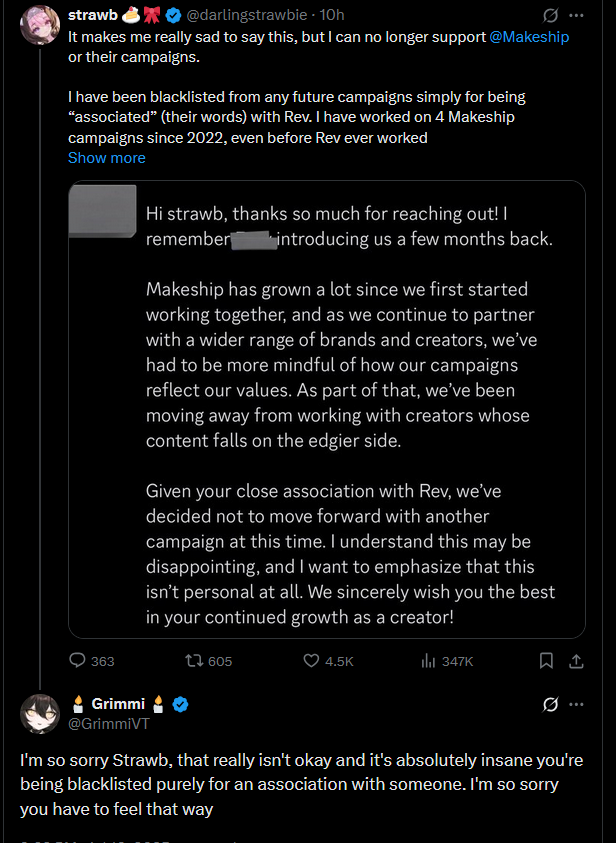The height and width of the screenshot is (843, 616).
Task: Click Grimmi's blue verified badge
Action: tap(180, 704)
